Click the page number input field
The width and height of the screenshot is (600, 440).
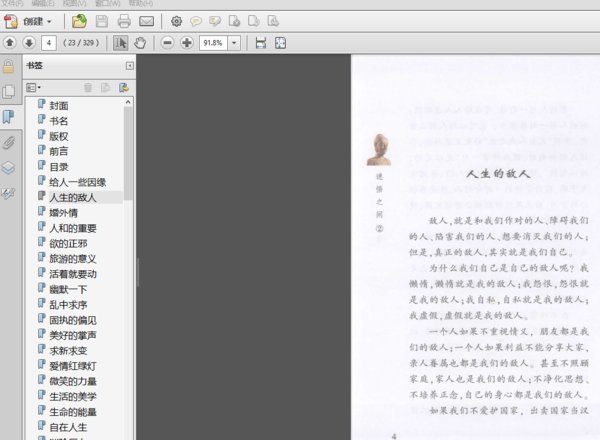[x=49, y=43]
